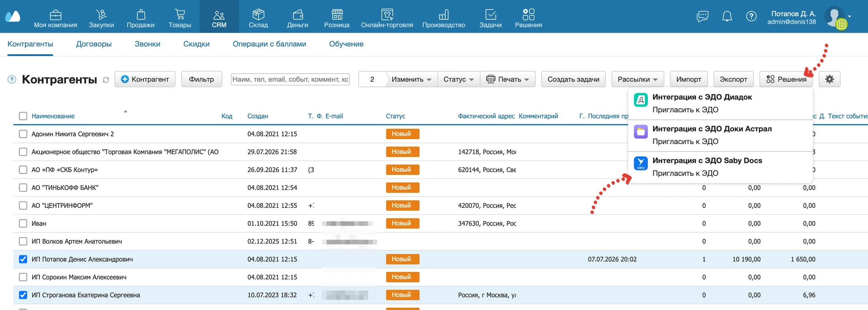Open the Статус dropdown

[458, 79]
